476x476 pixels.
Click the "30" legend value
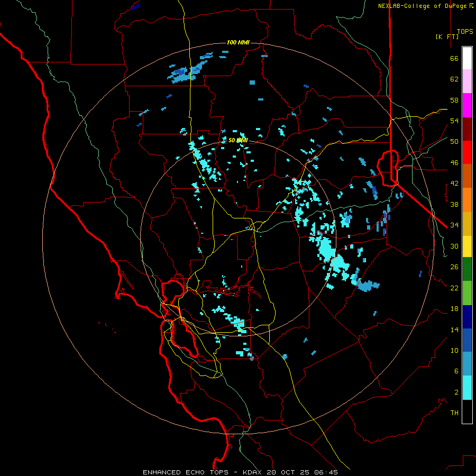click(454, 246)
